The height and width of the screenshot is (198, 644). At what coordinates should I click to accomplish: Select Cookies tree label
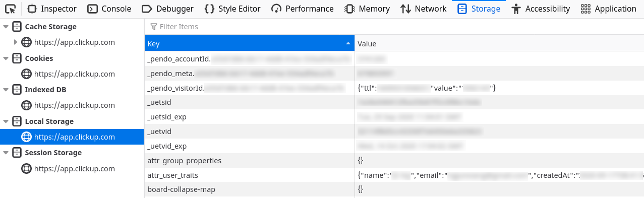[x=39, y=58]
